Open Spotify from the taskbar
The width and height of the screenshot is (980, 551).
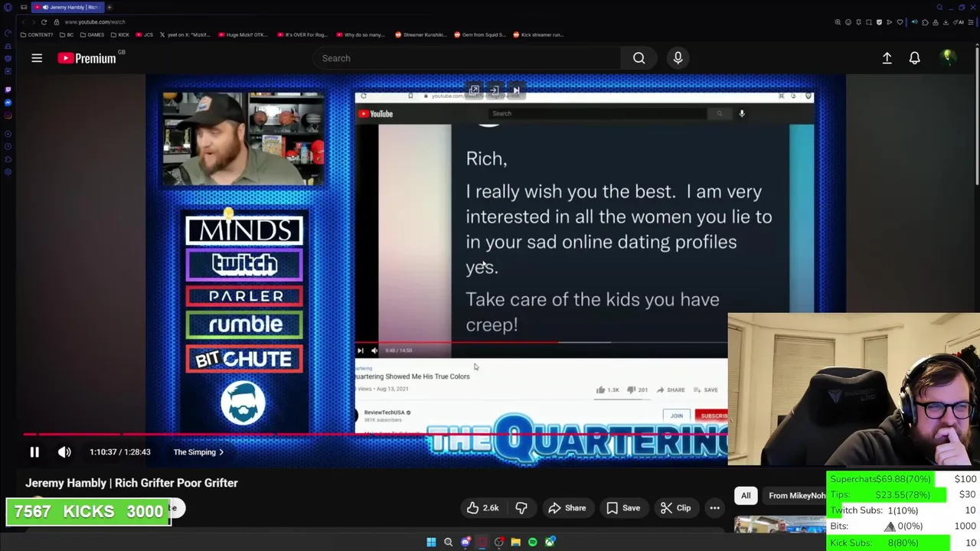pyautogui.click(x=533, y=542)
